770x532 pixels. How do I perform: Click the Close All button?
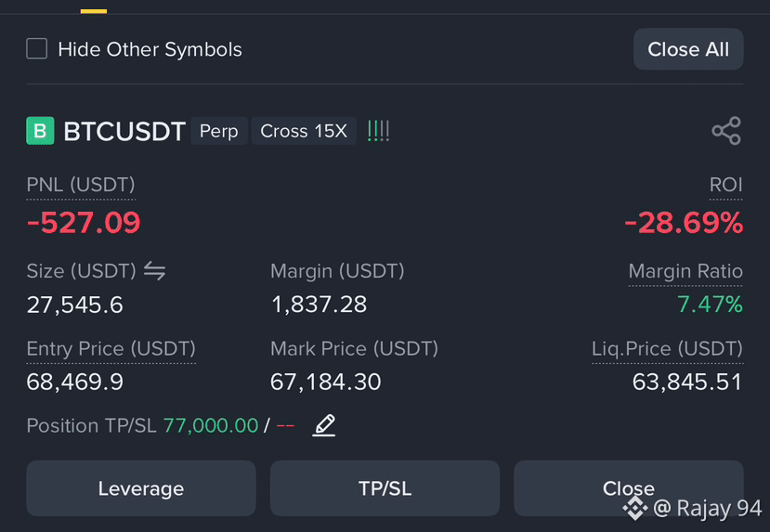click(x=688, y=49)
